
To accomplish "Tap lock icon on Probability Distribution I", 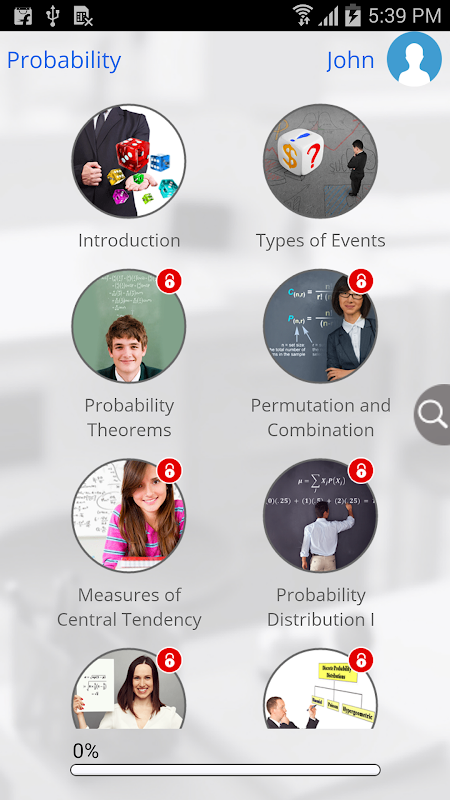I will (361, 470).
